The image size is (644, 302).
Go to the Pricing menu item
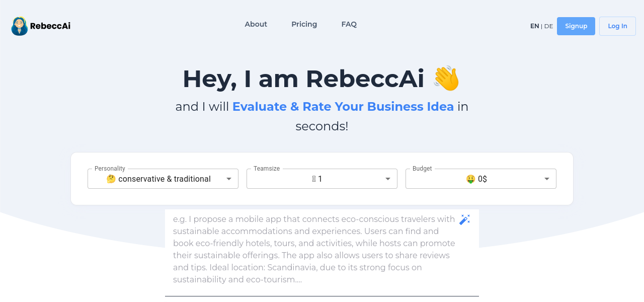[x=304, y=24]
